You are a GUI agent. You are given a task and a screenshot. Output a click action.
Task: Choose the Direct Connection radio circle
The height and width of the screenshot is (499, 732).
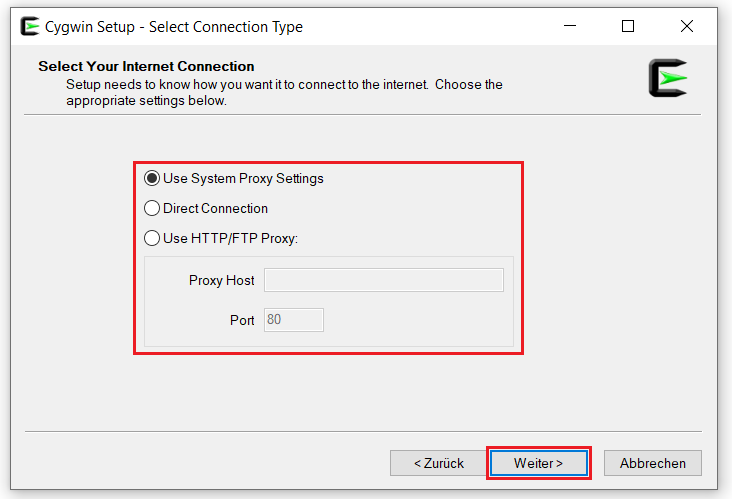tap(152, 209)
